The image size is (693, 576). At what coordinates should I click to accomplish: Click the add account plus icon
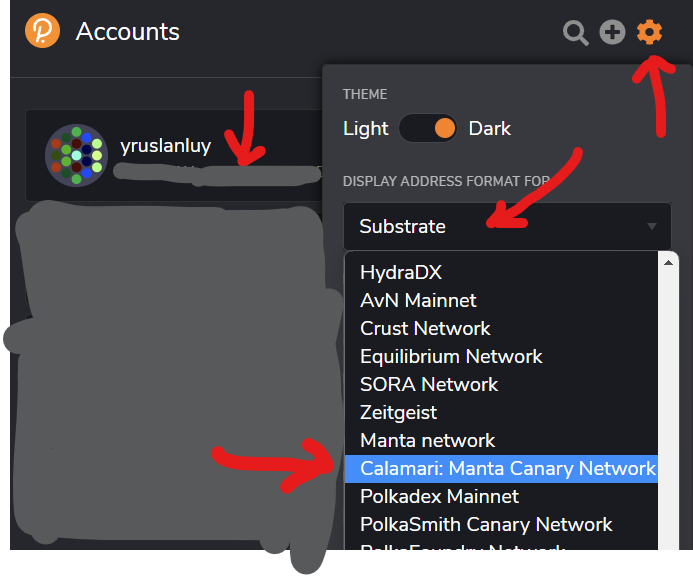click(612, 32)
